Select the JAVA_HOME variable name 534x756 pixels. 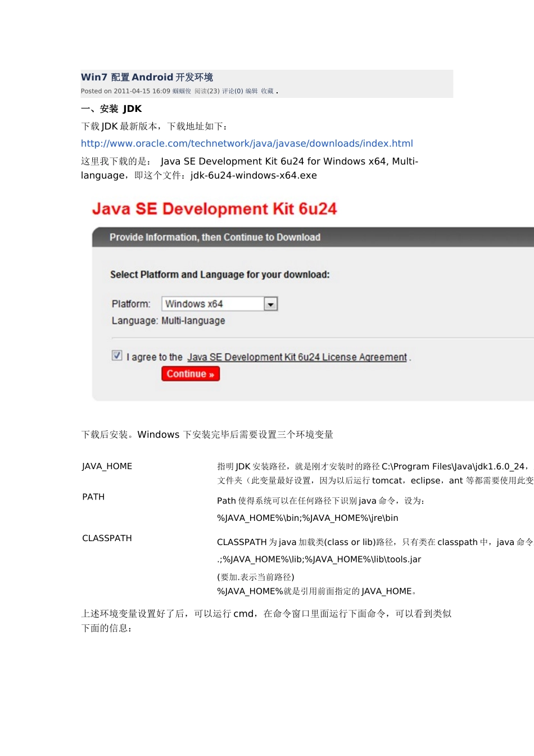tap(107, 466)
